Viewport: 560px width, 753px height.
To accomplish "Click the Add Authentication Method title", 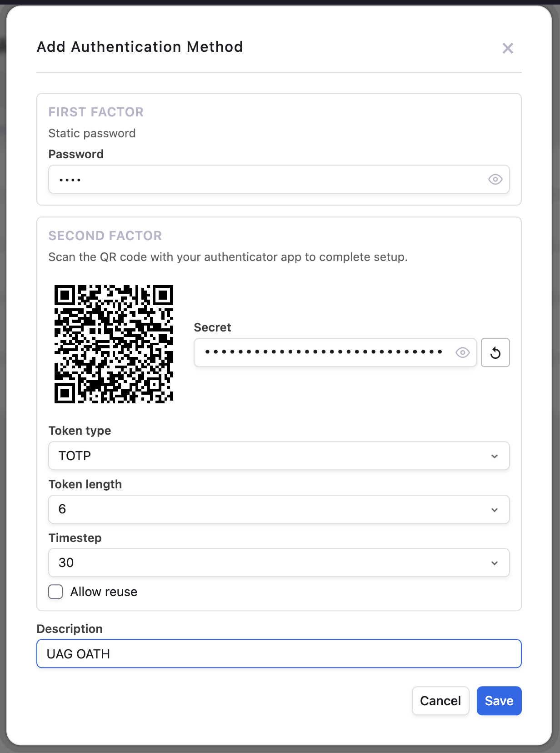I will (140, 47).
